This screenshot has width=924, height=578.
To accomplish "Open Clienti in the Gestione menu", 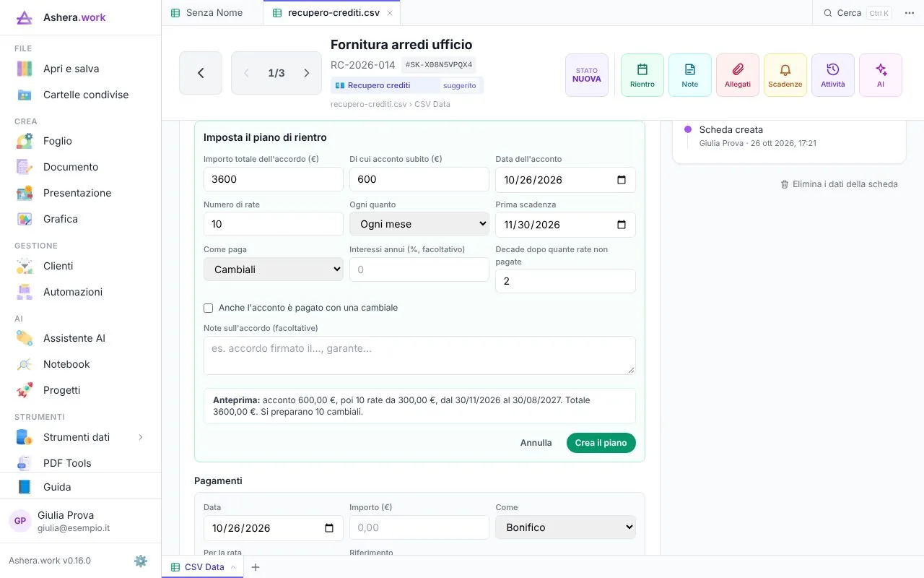I will coord(80,266).
